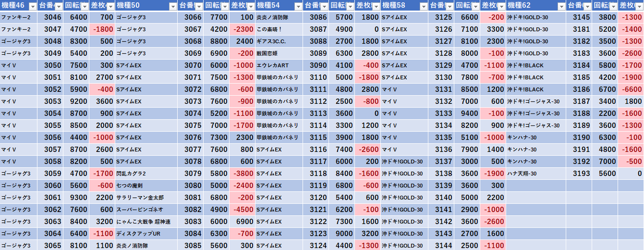Select the 機種54 header cell text

click(268, 6)
